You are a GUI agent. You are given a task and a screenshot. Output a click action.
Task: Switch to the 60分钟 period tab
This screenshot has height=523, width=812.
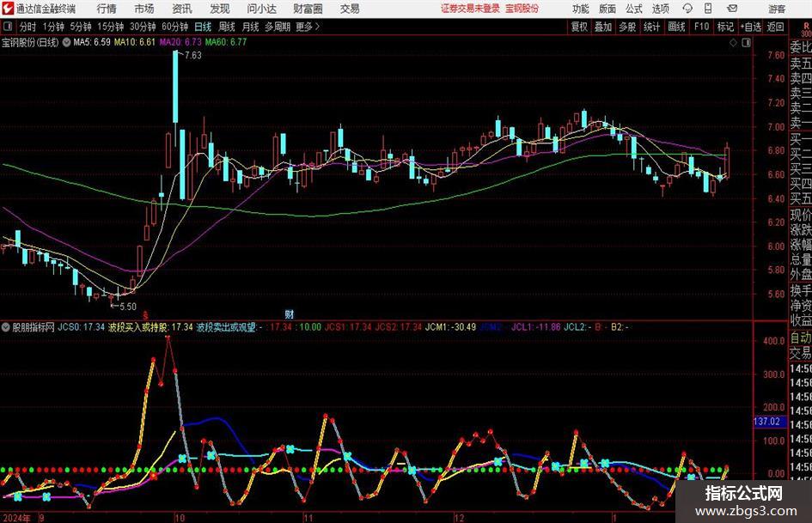(175, 27)
